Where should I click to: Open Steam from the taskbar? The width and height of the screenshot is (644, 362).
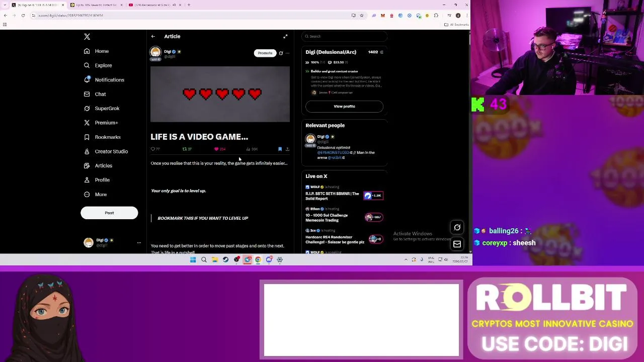(225, 260)
